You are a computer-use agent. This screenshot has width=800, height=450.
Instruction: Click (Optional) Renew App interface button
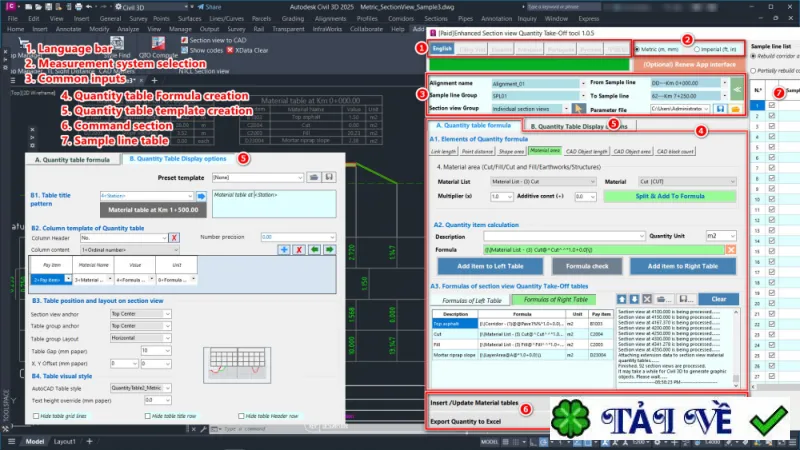point(689,65)
